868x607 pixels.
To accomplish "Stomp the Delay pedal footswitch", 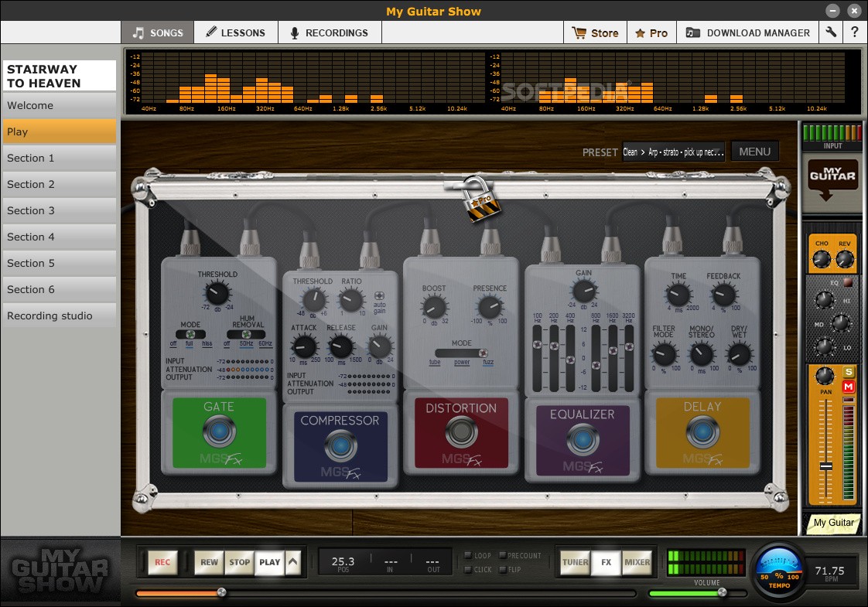I will 702,432.
